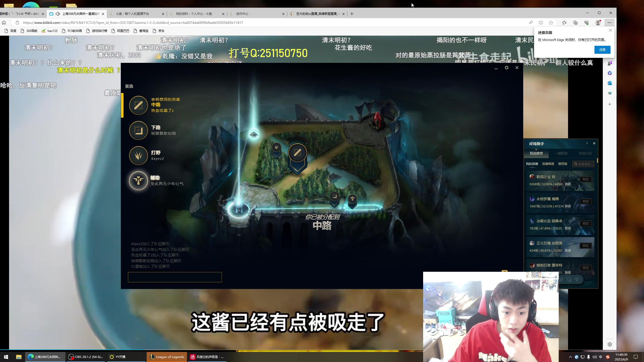The height and width of the screenshot is (362, 644).
Task: Open File Explorer from taskbar
Action: tap(19, 357)
